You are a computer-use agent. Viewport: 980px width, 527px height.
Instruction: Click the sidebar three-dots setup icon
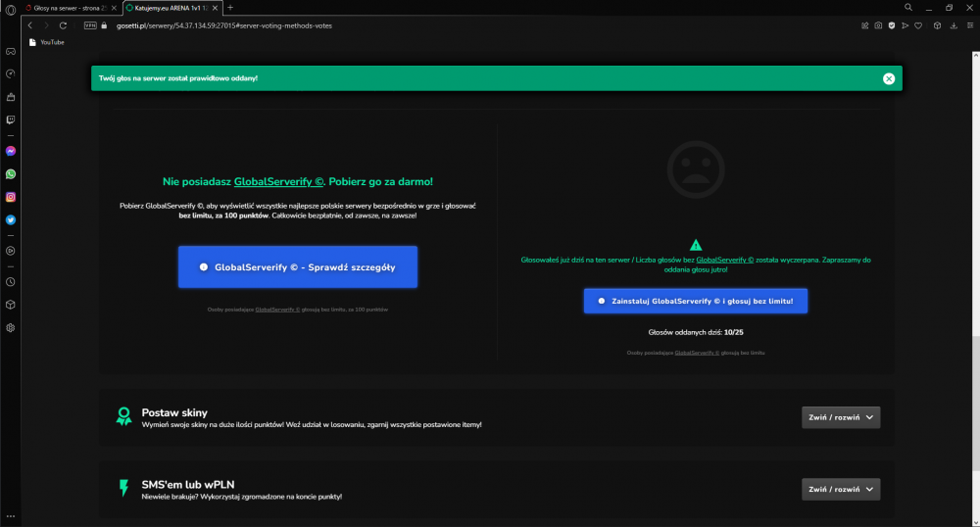click(x=11, y=516)
